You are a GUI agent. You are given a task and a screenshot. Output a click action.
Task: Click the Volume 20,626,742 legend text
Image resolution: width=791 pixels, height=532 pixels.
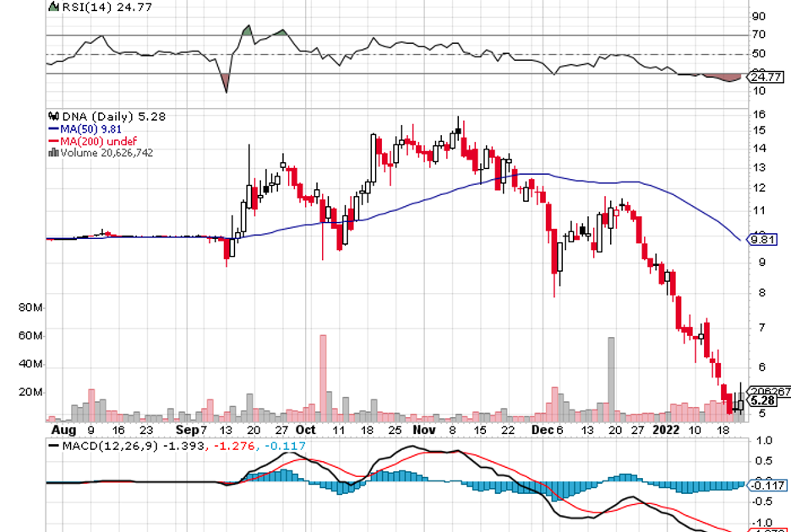tap(106, 153)
